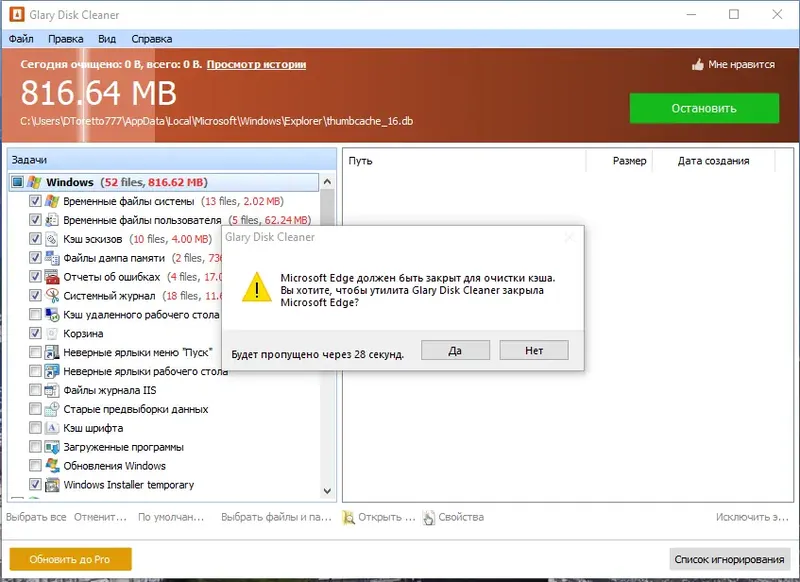
Task: Click the Открыть toolbar icon
Action: [x=348, y=517]
